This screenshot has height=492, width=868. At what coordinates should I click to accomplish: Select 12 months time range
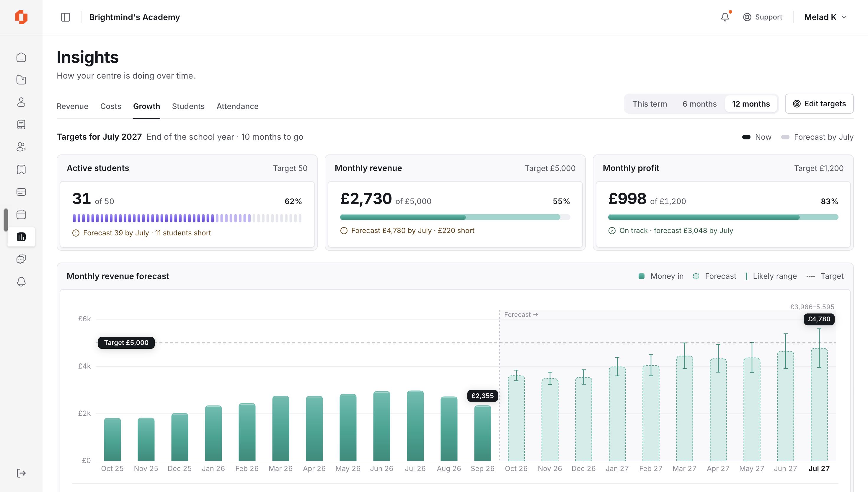(x=751, y=104)
